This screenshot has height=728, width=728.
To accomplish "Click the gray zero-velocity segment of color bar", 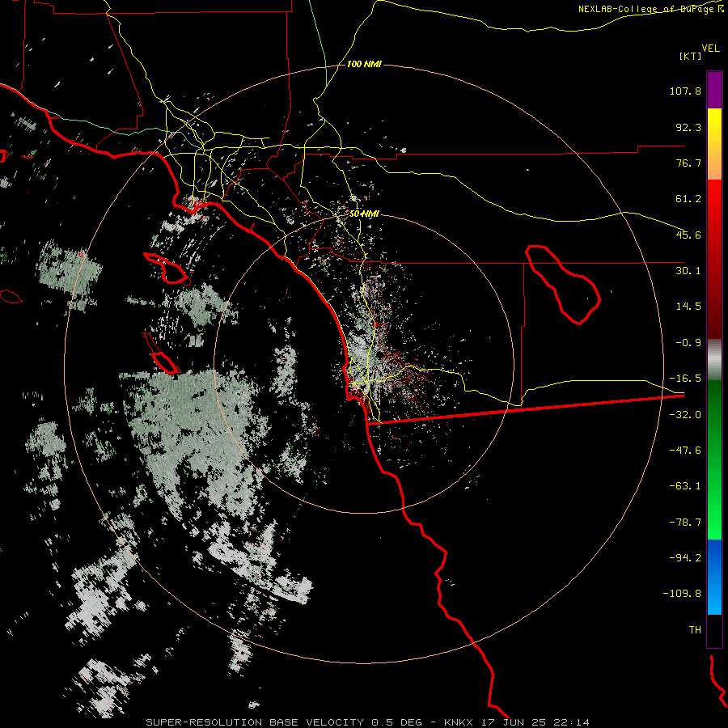I will click(714, 360).
